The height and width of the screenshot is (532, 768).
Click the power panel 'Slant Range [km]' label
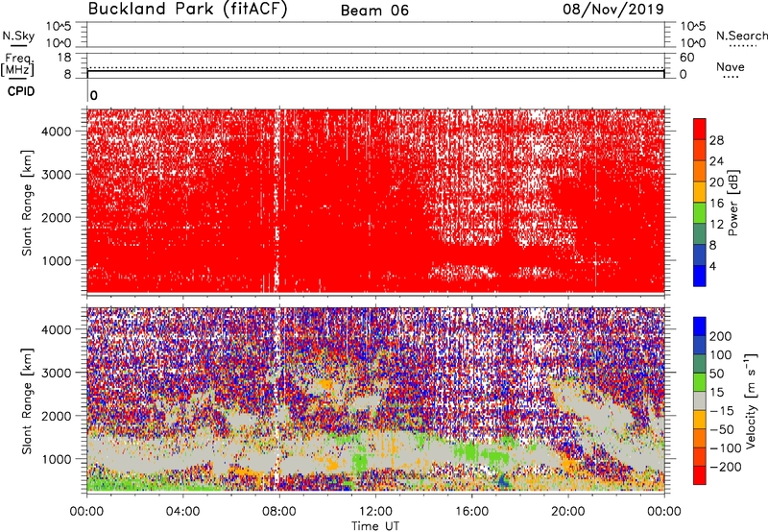pos(27,203)
